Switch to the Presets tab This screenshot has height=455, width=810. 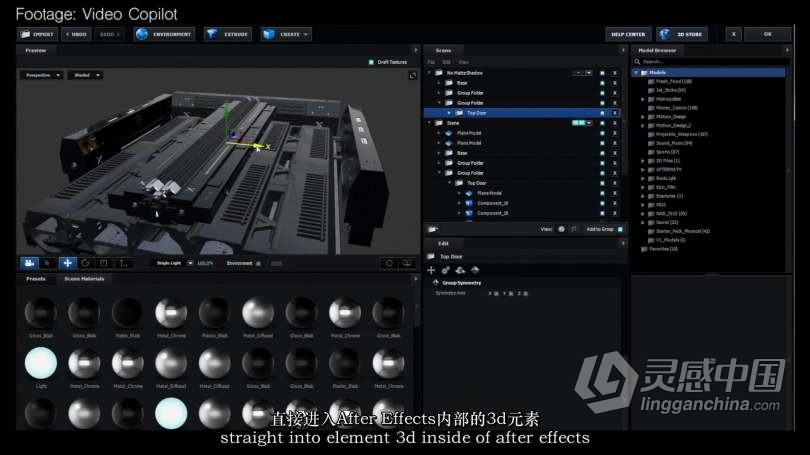pyautogui.click(x=36, y=279)
